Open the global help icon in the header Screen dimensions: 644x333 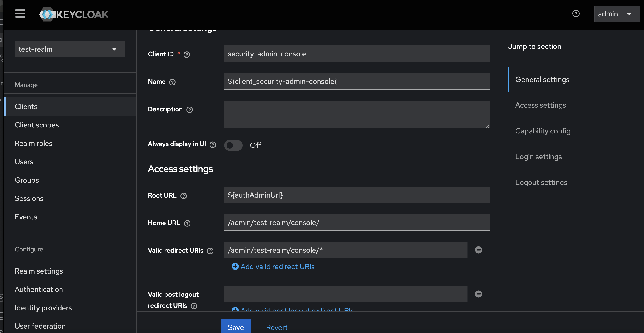click(x=576, y=14)
